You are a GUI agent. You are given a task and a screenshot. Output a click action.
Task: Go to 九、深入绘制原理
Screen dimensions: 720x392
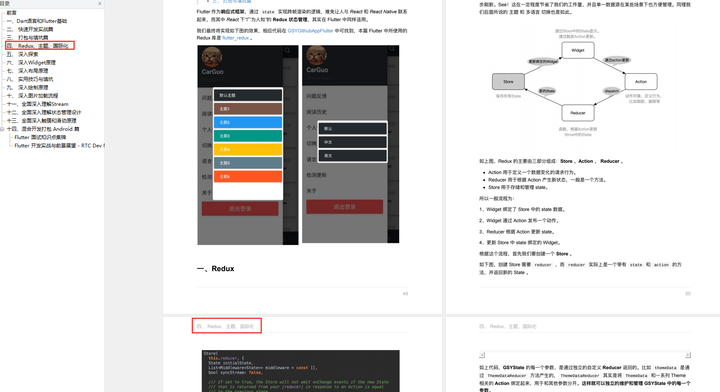click(x=28, y=87)
